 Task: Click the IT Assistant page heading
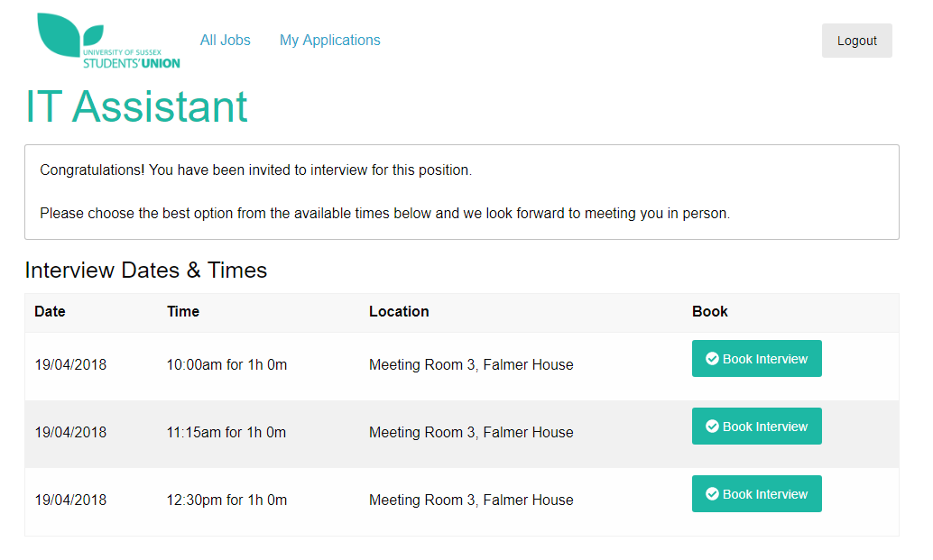136,106
